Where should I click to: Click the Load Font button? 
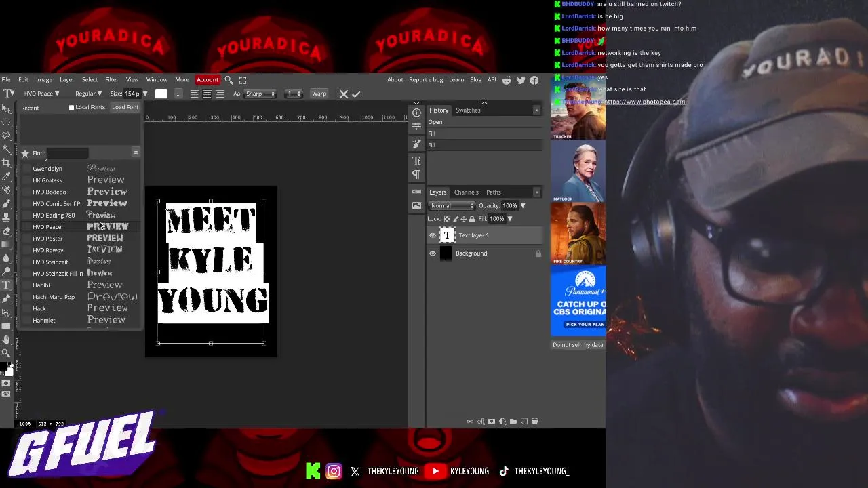pyautogui.click(x=125, y=107)
